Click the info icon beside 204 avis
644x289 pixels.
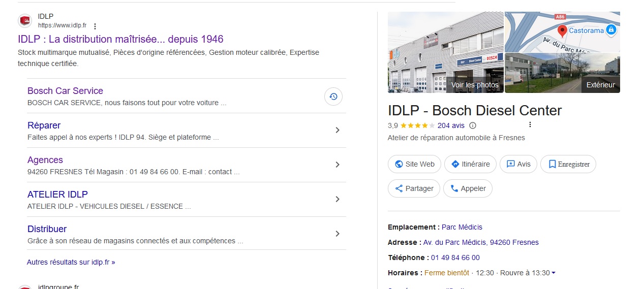point(473,126)
